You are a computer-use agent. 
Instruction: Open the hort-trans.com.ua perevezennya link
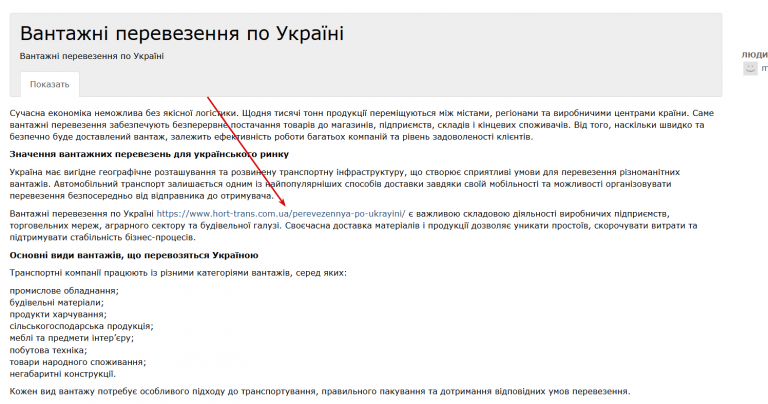(281, 214)
